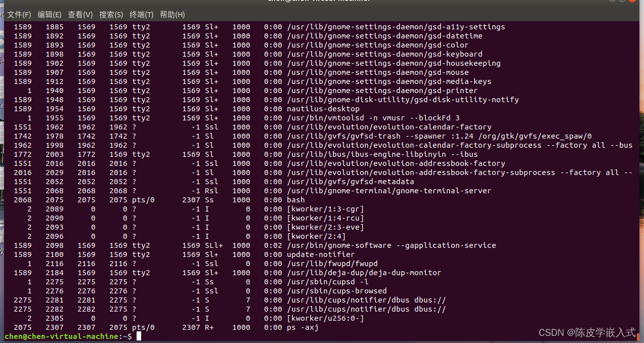This screenshot has height=343, width=644.
Task: Open the 帮助(H) menu
Action: tap(171, 14)
